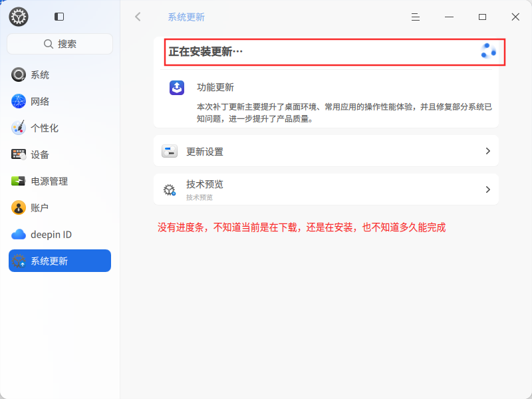Image resolution: width=532 pixels, height=399 pixels.
Task: Click the small 技术预览 subtitle
Action: point(199,197)
